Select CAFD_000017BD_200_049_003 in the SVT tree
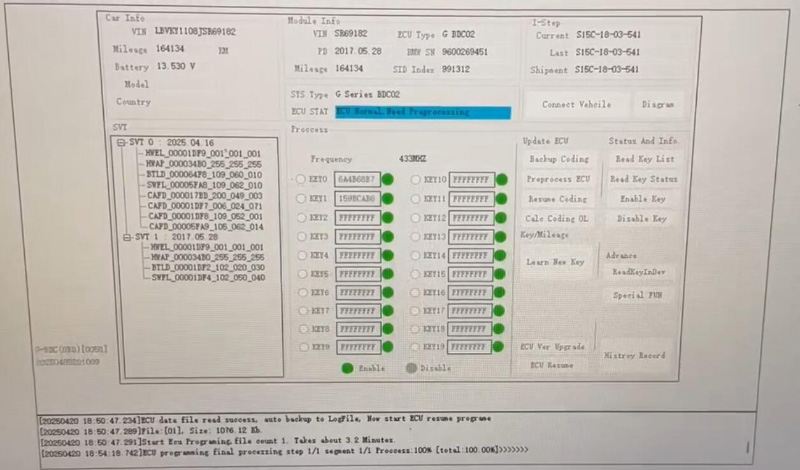 204,195
